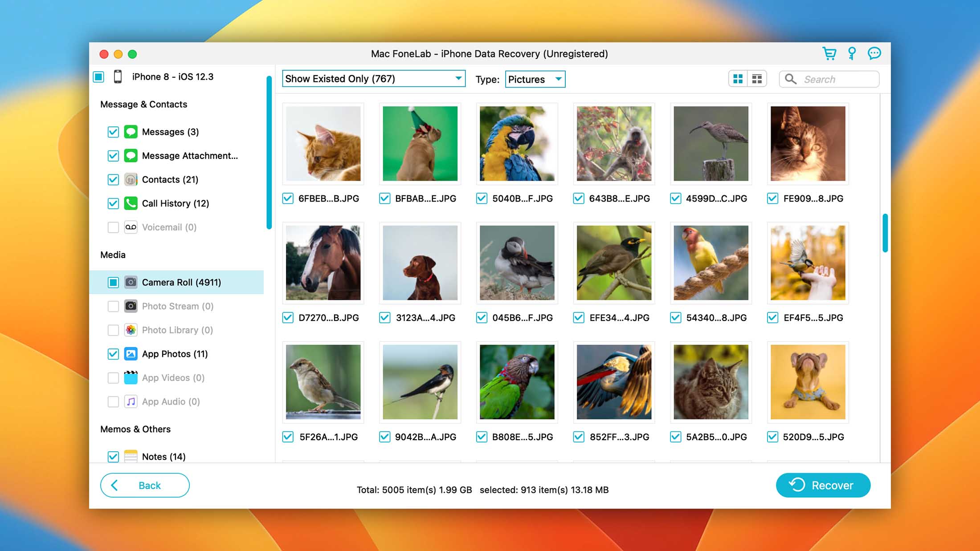
Task: Open the green parrot B808E...5.JPG thumbnail
Action: 517,382
